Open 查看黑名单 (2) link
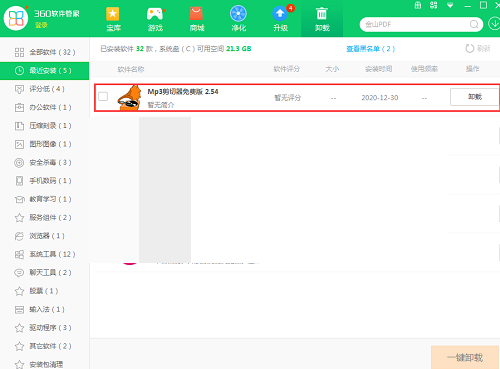Viewport: 500px width, 369px height. pyautogui.click(x=370, y=49)
